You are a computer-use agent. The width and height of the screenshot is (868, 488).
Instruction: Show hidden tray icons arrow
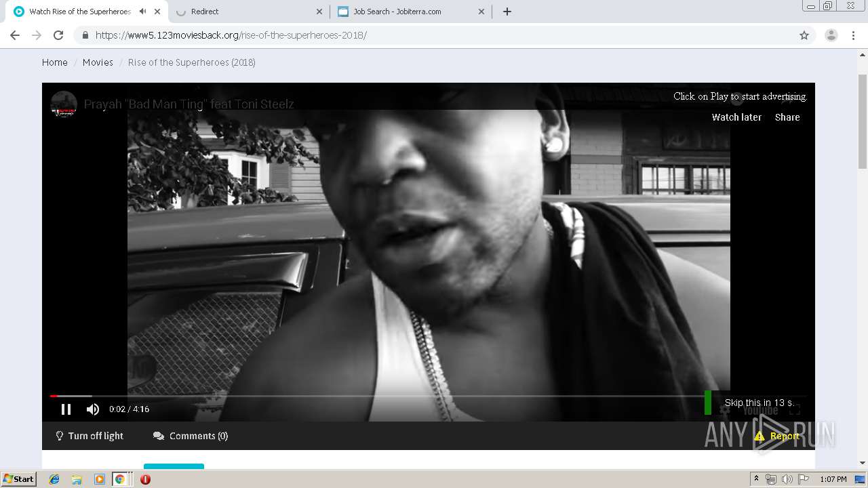pos(756,479)
